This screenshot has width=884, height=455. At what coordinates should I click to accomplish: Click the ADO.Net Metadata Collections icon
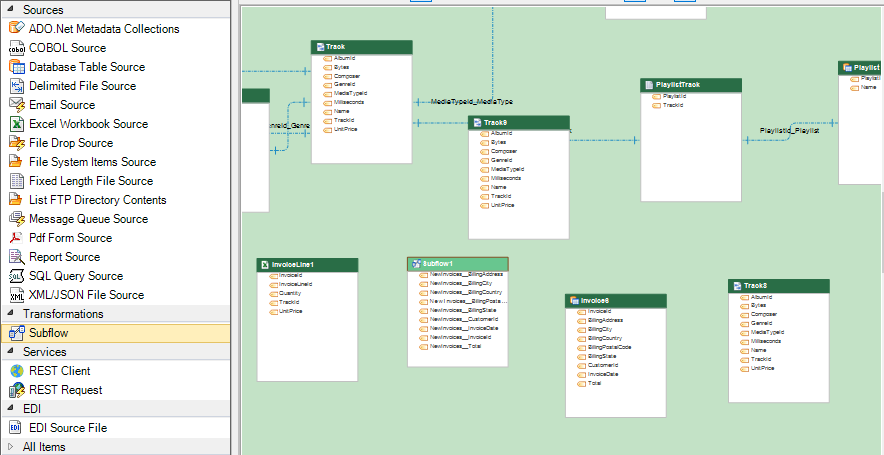tap(16, 29)
